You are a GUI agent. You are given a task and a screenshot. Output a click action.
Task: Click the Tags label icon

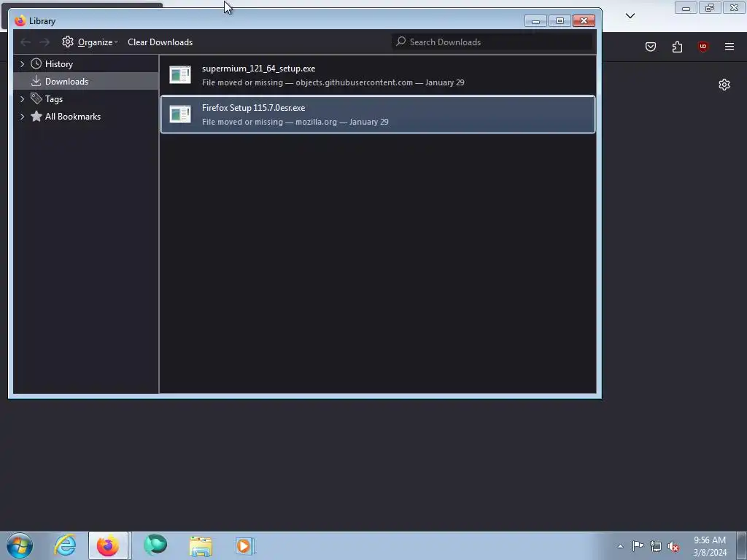pyautogui.click(x=36, y=98)
